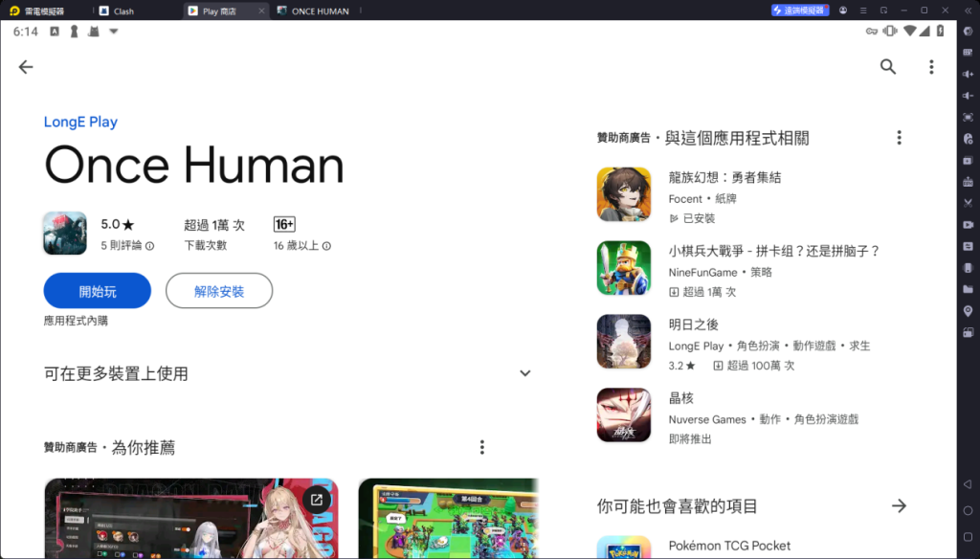Open the recommended ad section options menu

(482, 447)
